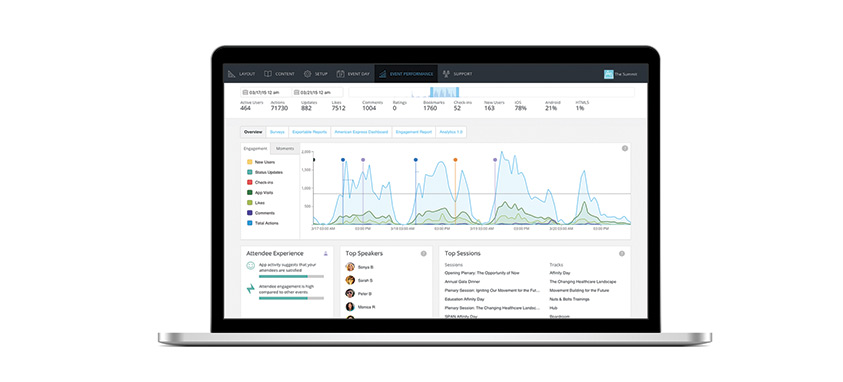Click the Active Users count 464
Screen dimensions: 843x382
pos(245,108)
